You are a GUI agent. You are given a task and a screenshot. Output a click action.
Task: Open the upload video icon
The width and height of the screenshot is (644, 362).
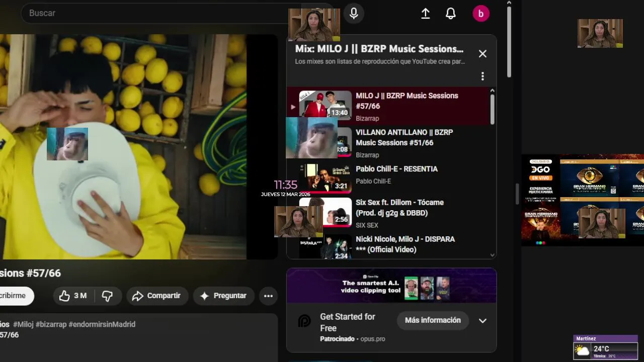pyautogui.click(x=426, y=14)
